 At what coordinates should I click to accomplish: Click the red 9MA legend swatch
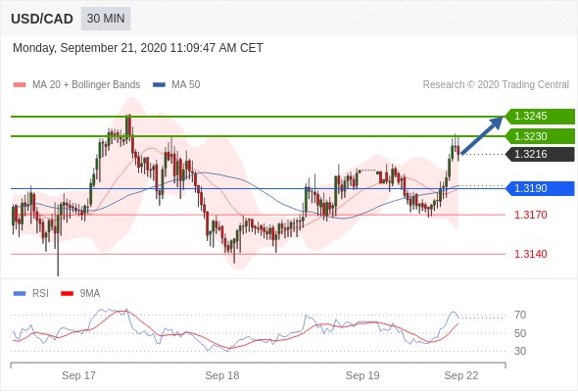coord(67,294)
